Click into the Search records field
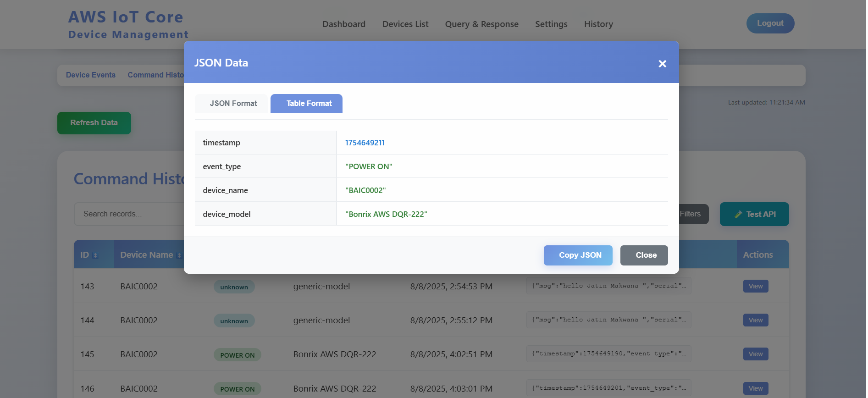 [x=128, y=214]
